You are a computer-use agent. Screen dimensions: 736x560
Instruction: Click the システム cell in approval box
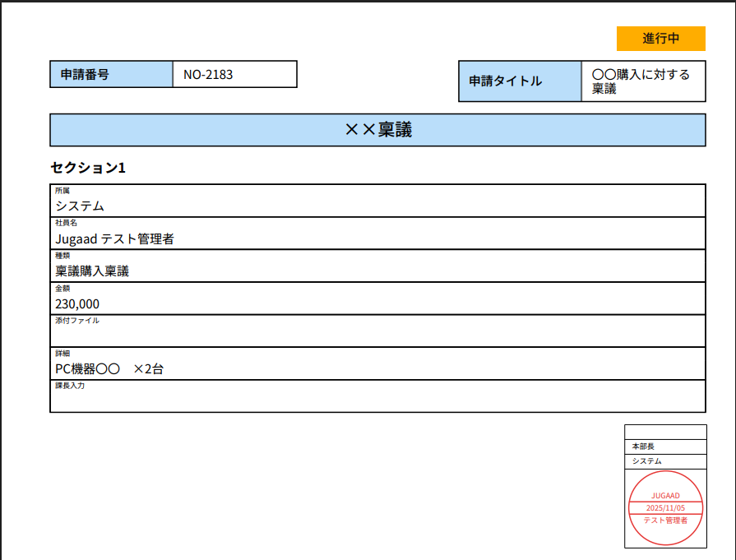point(665,461)
